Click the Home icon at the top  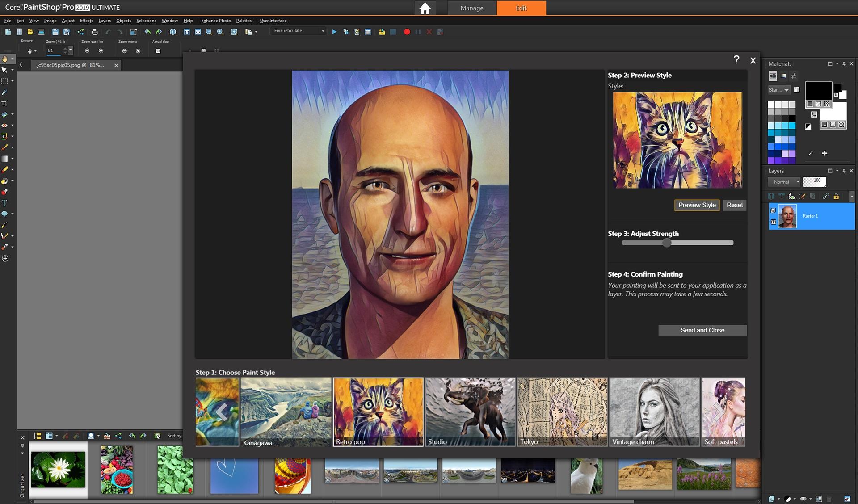pos(425,8)
